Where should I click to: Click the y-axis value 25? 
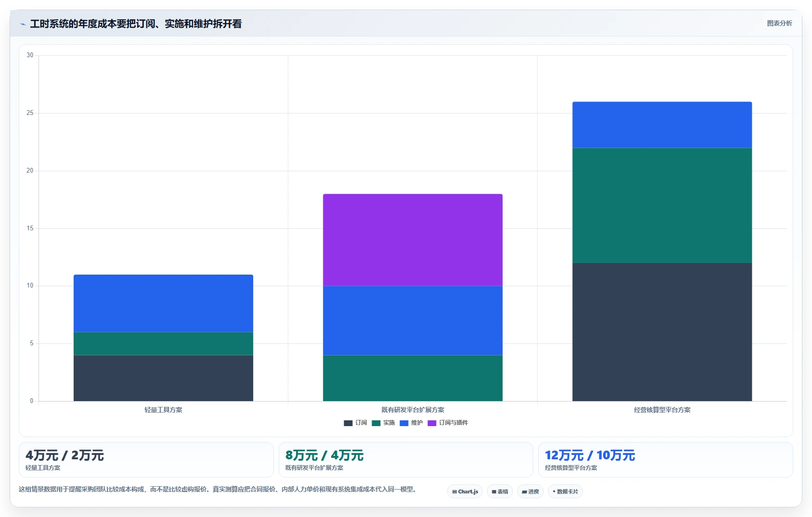[30, 113]
